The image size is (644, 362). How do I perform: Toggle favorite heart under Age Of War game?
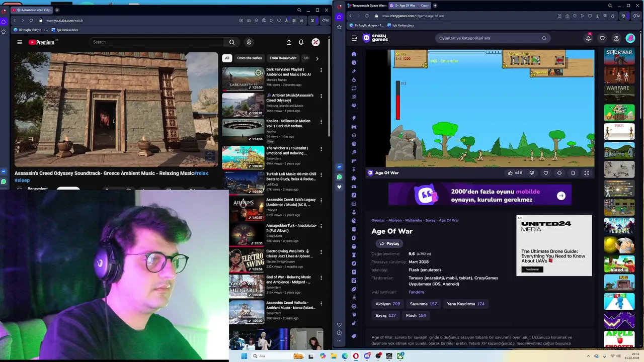[546, 173]
